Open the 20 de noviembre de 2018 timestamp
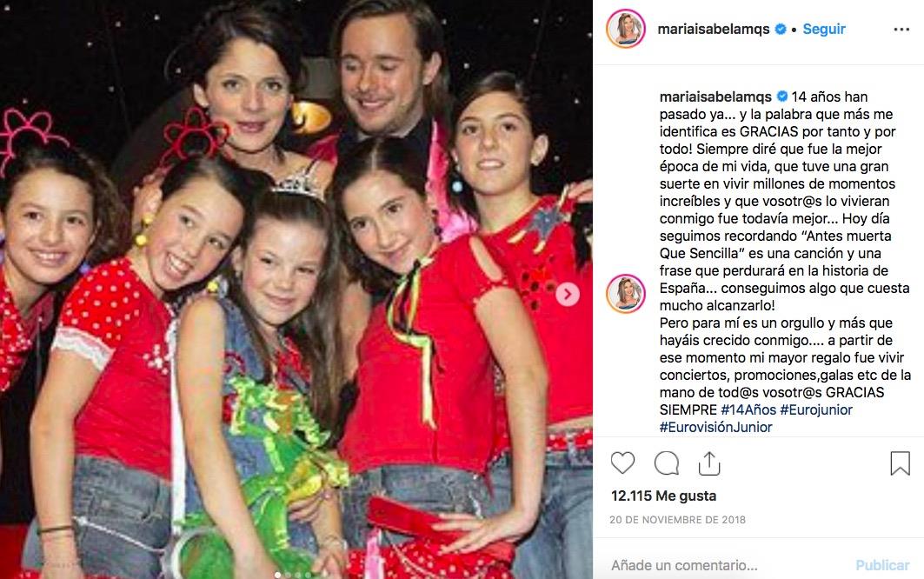 pos(678,520)
